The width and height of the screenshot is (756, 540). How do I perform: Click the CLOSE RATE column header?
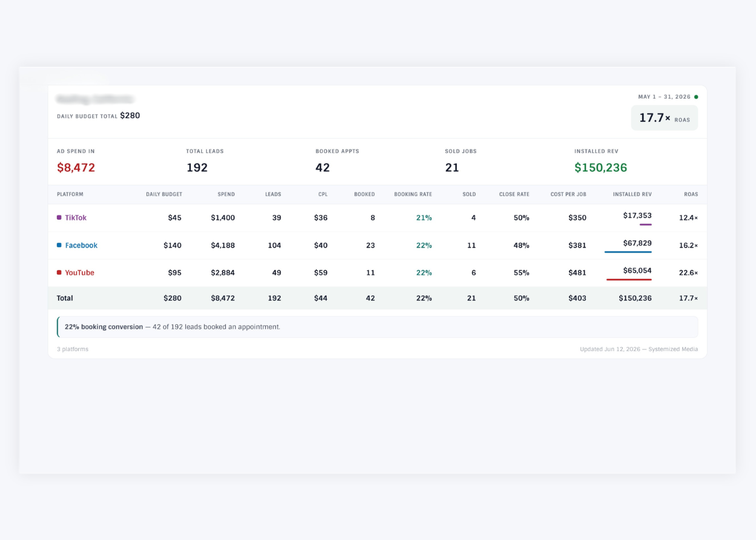tap(514, 194)
